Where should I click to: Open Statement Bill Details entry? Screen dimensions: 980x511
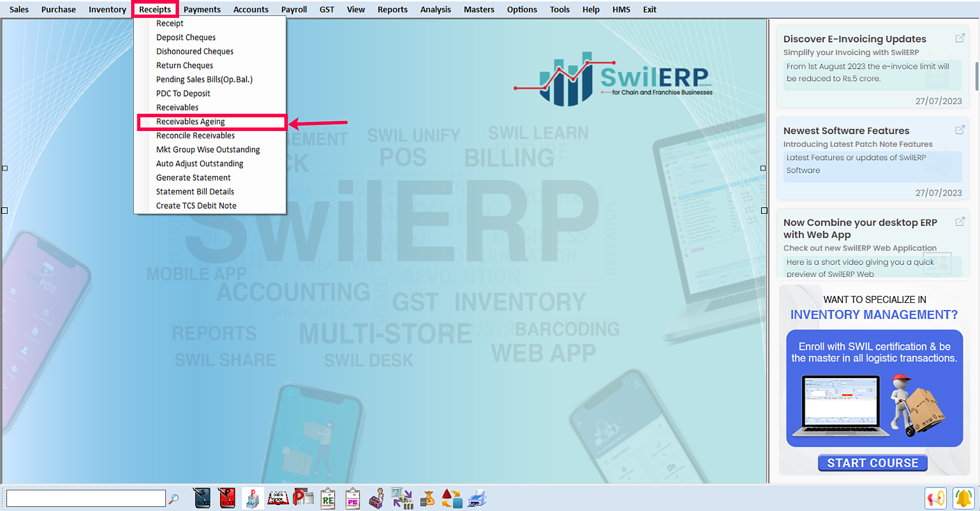(210, 192)
